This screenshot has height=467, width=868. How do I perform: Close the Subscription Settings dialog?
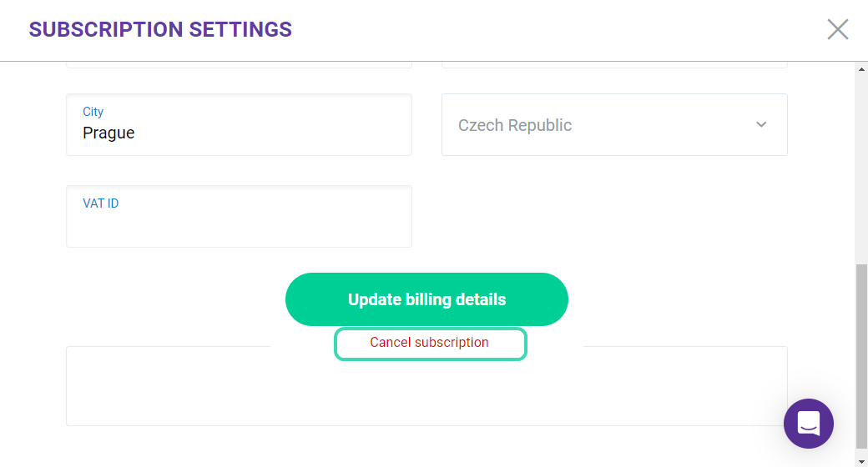pyautogui.click(x=838, y=29)
